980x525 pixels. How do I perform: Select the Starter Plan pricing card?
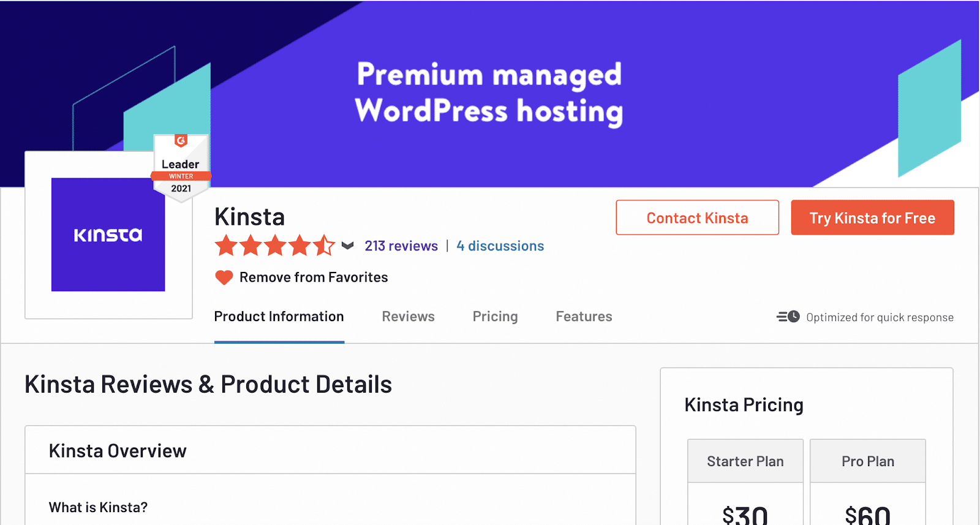click(x=745, y=482)
